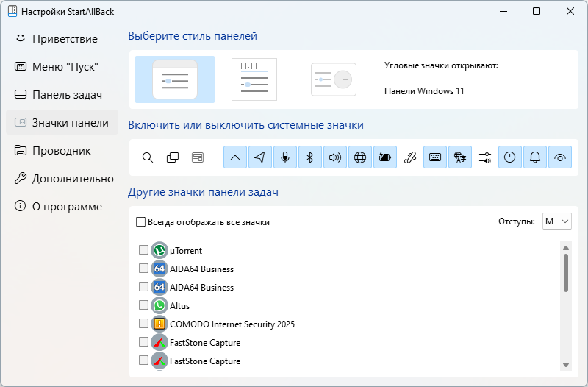This screenshot has height=387, width=588.
Task: Toggle the Battery power system icon
Action: click(x=384, y=157)
